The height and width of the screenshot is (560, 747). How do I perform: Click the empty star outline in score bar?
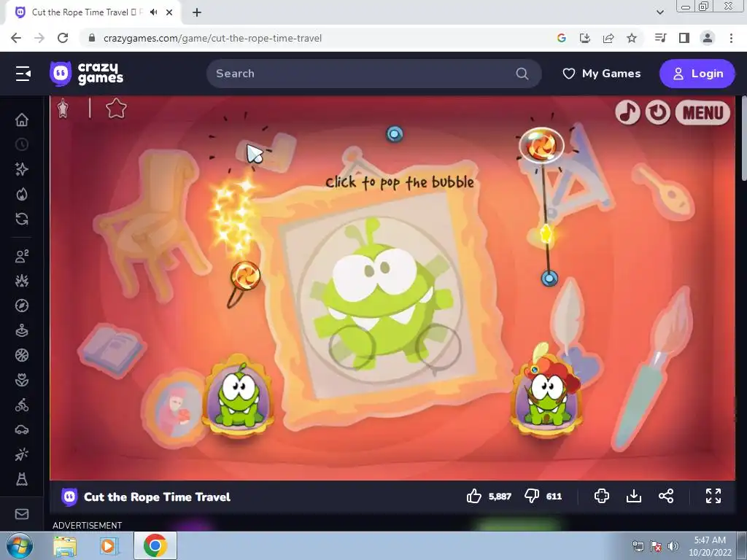point(116,109)
